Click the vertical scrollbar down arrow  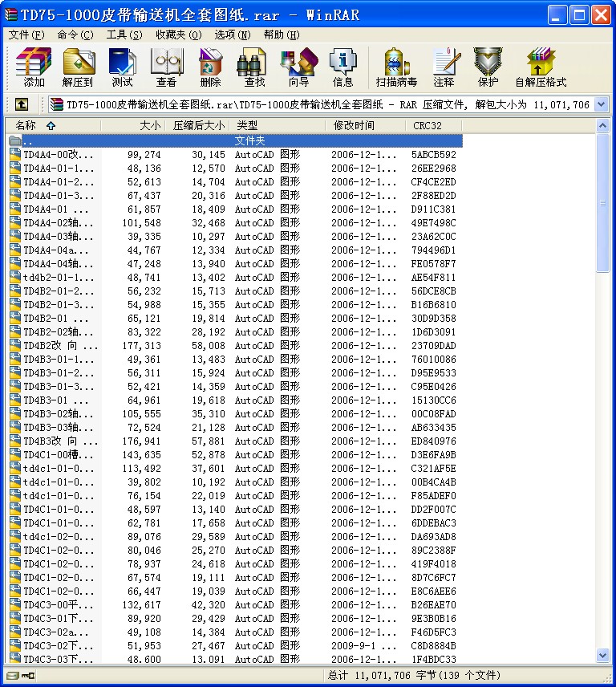click(603, 657)
